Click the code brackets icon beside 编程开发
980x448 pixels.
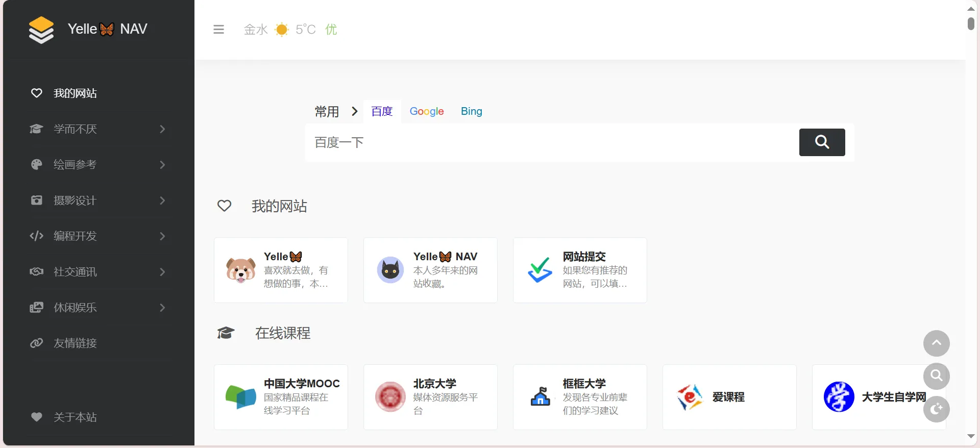(36, 236)
